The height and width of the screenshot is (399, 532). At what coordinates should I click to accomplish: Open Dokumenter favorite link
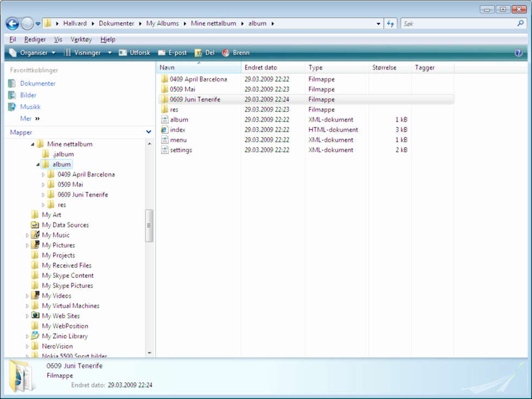point(37,84)
